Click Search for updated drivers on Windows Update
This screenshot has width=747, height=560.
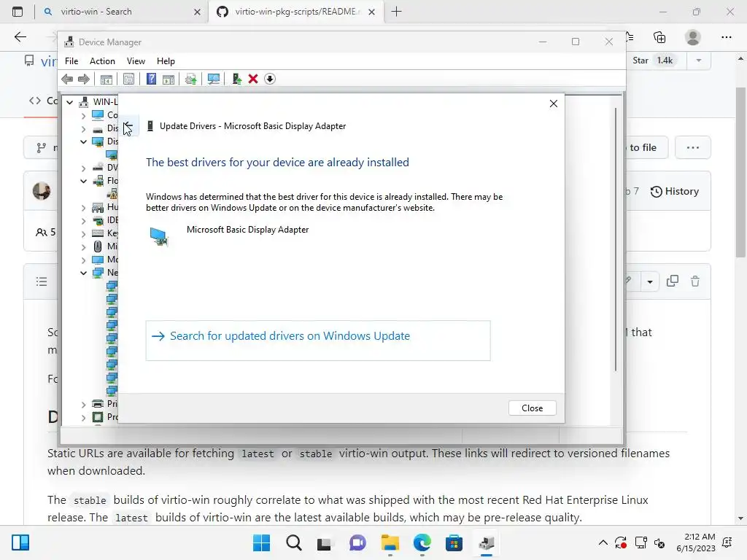[x=318, y=341]
